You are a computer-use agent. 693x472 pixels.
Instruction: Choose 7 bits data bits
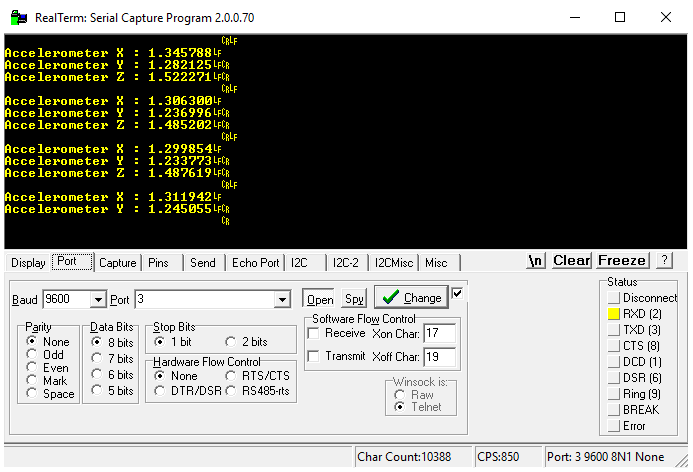click(97, 358)
